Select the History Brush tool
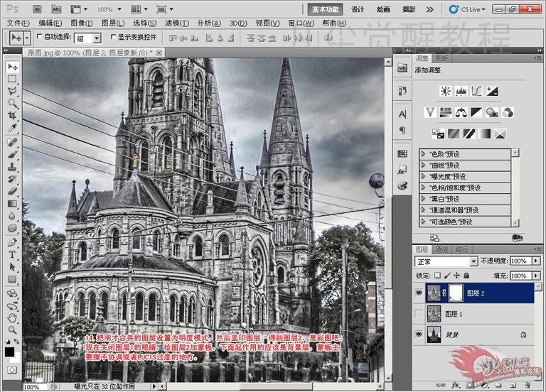546x392 pixels. [x=12, y=179]
